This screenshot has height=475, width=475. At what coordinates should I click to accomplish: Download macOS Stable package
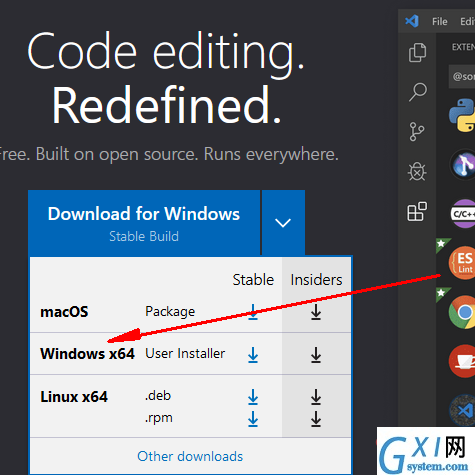253,312
